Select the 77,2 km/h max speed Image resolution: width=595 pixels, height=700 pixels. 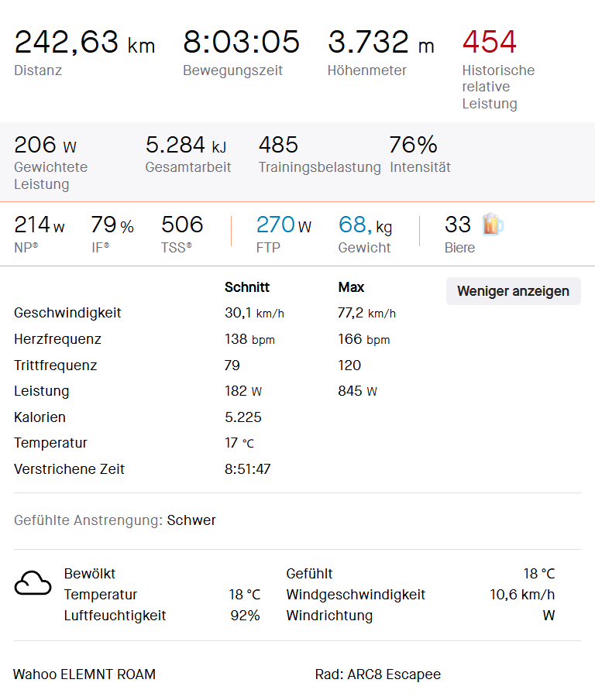[366, 313]
